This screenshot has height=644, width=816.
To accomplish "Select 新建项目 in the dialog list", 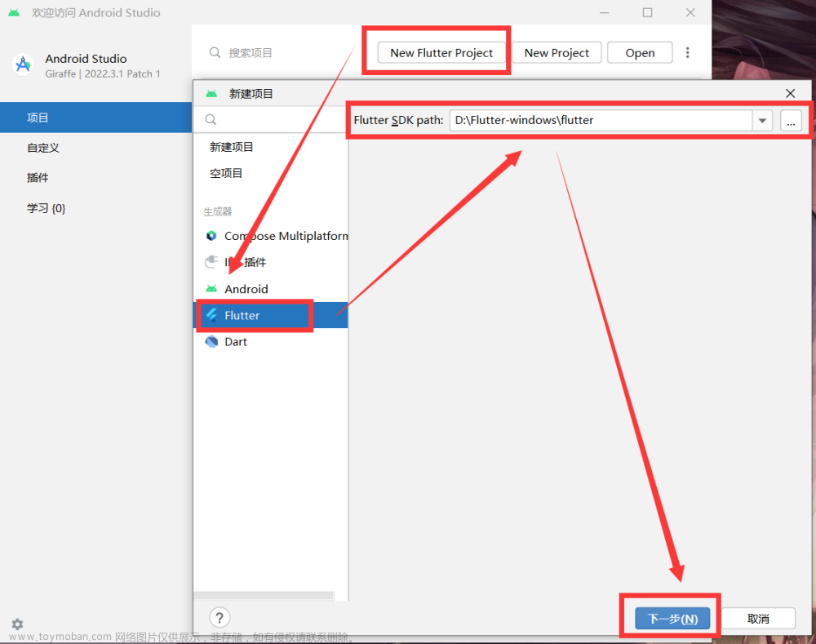I will coord(271,147).
